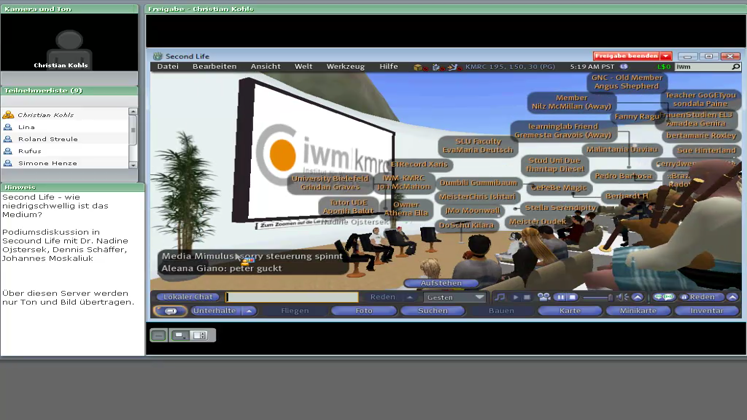This screenshot has width=747, height=420.
Task: Open the Ansicht menu
Action: (x=265, y=67)
